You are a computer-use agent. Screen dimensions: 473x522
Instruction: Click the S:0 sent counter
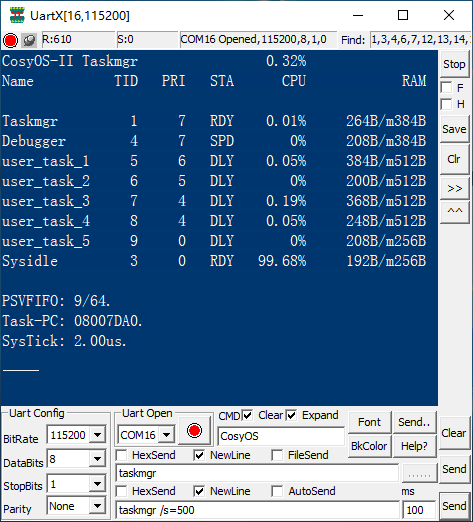(147, 40)
